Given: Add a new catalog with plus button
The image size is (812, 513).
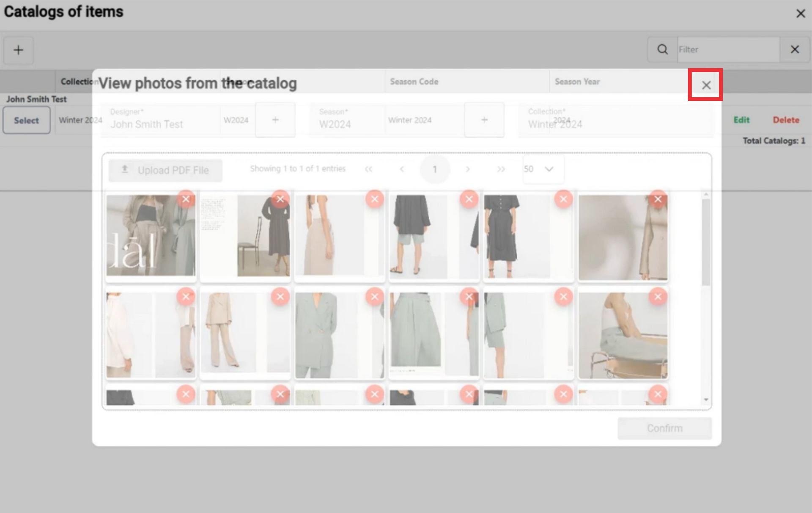Looking at the screenshot, I should [18, 50].
